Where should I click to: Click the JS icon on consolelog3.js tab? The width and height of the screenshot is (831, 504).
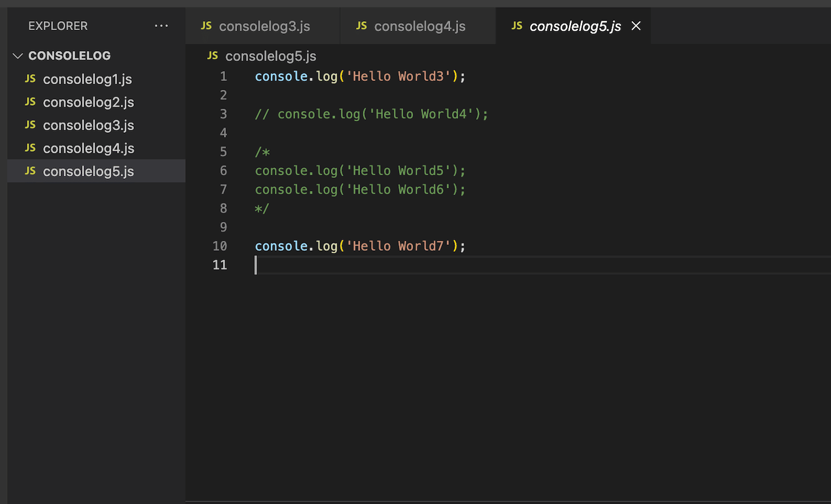point(206,25)
